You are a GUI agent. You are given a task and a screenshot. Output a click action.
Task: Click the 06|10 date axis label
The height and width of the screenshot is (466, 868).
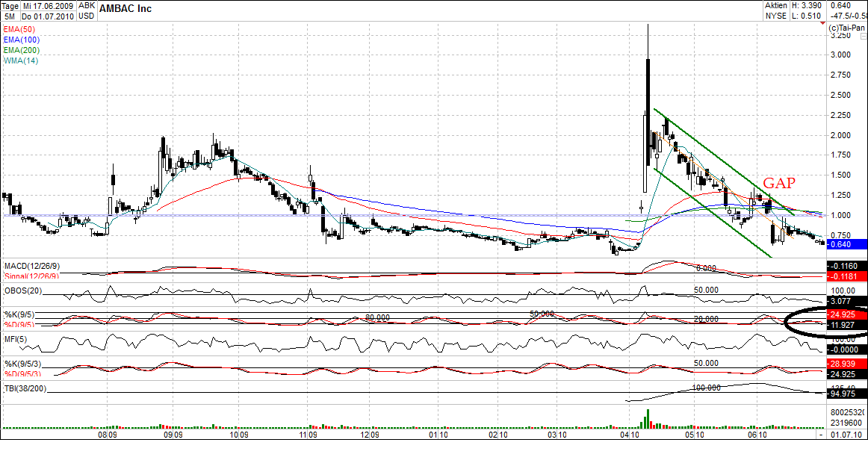(x=757, y=435)
